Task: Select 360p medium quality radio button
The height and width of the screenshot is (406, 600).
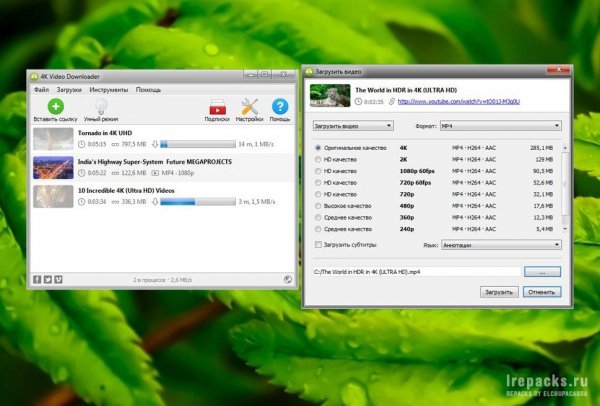Action: [318, 217]
